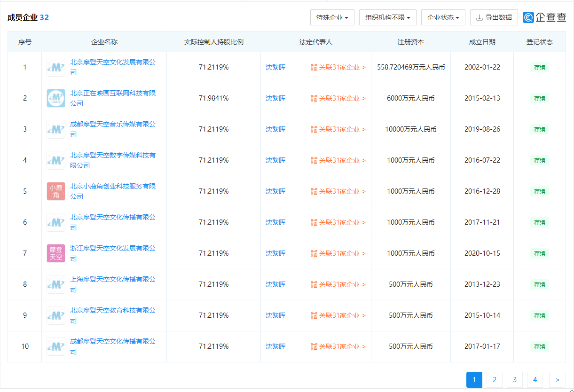Expand the 企业状态 dropdown

coord(443,17)
